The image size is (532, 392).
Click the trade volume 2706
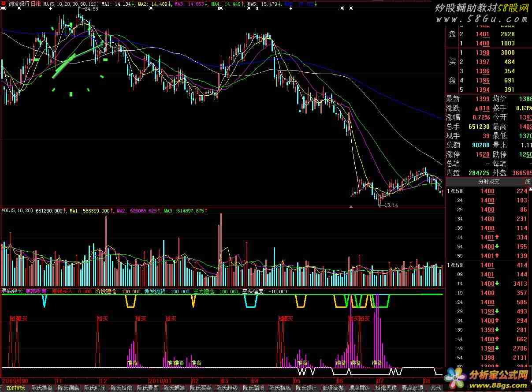(520, 348)
